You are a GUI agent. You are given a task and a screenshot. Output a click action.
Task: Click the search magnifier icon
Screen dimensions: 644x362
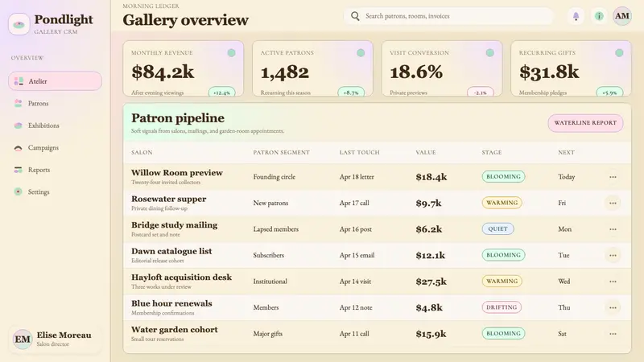pos(355,16)
